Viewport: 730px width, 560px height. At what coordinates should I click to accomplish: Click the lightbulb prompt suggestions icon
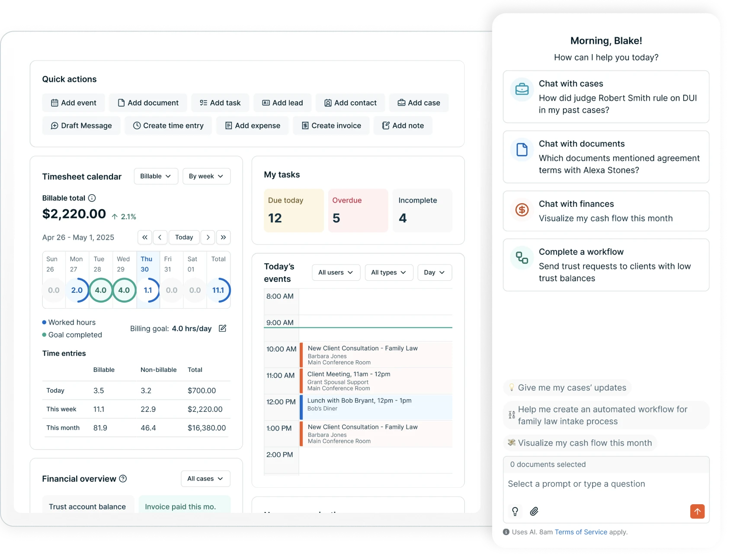pyautogui.click(x=515, y=512)
